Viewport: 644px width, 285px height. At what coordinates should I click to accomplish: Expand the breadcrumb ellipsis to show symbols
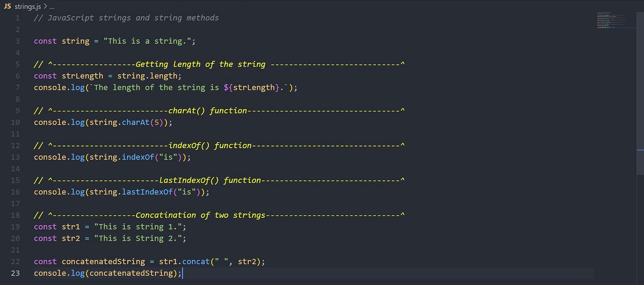52,6
